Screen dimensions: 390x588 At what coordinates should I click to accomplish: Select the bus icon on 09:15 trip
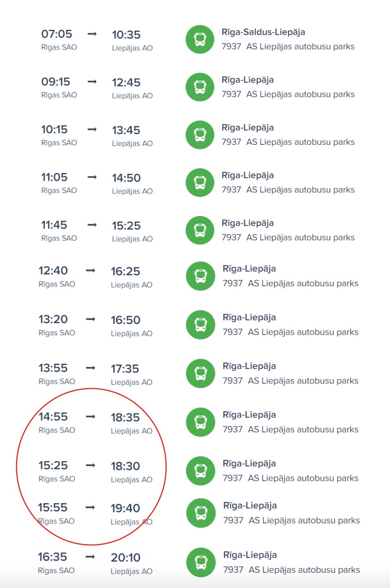(200, 87)
